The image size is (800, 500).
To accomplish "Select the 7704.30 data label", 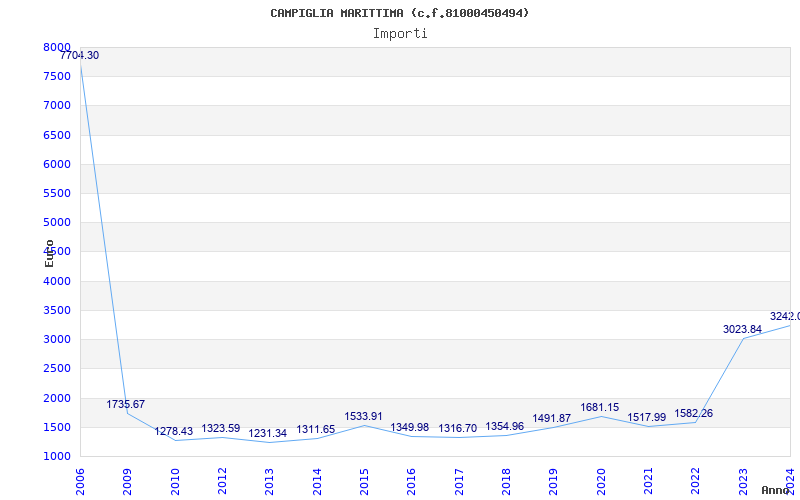I will (x=80, y=56).
